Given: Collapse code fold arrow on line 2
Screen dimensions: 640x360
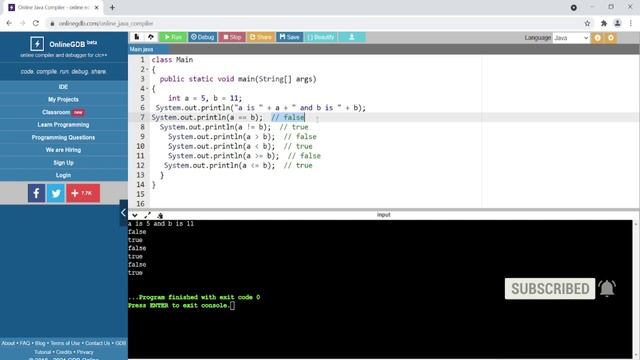Looking at the screenshot, I should [x=147, y=69].
